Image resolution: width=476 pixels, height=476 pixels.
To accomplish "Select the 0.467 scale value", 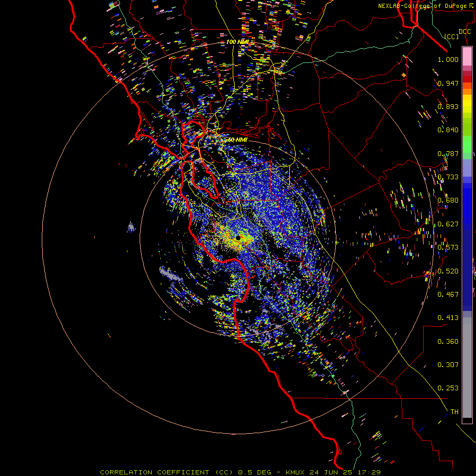I will (x=448, y=295).
